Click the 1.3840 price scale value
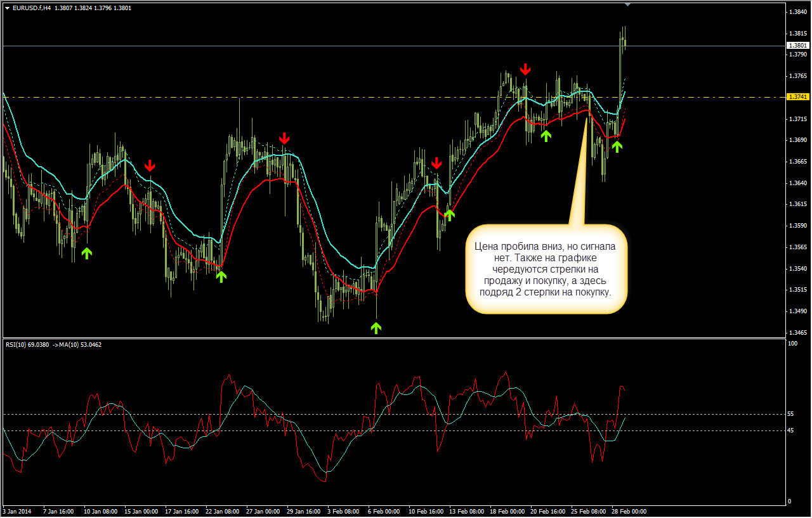The image size is (812, 518). [798, 12]
